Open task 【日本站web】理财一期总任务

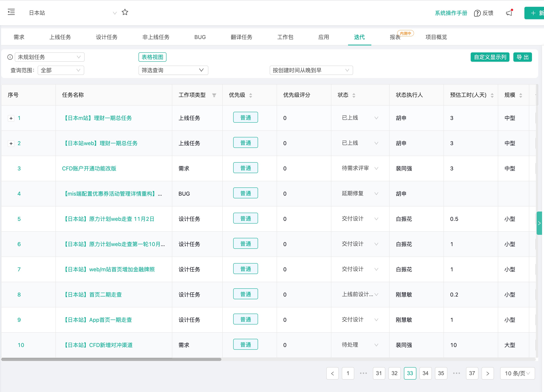point(100,143)
